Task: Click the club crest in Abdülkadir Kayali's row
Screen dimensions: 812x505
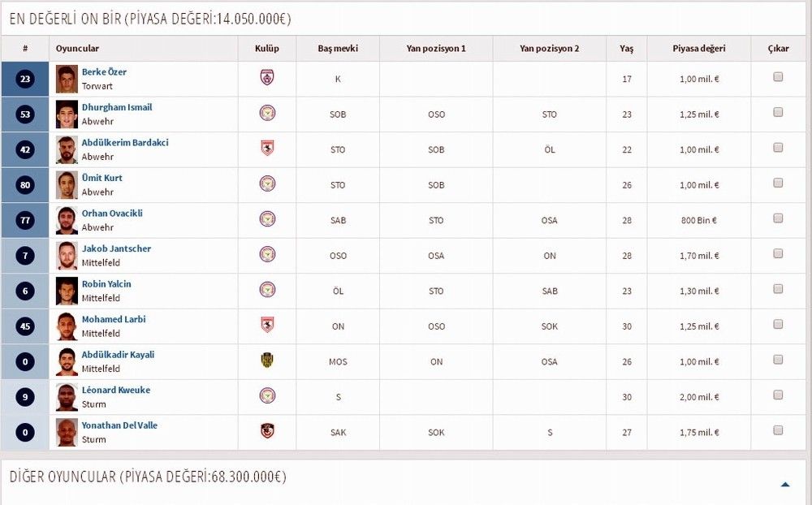Action: click(x=267, y=360)
